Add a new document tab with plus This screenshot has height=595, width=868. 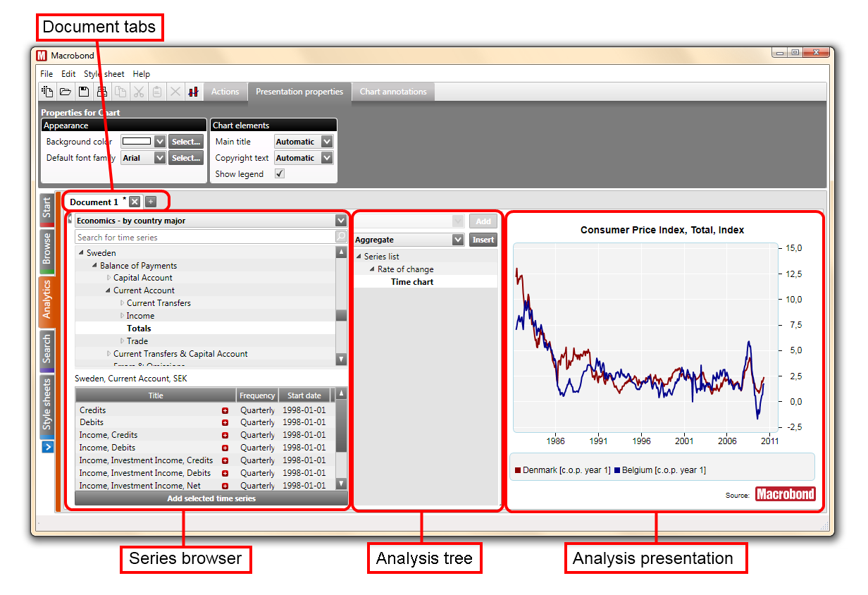click(151, 202)
